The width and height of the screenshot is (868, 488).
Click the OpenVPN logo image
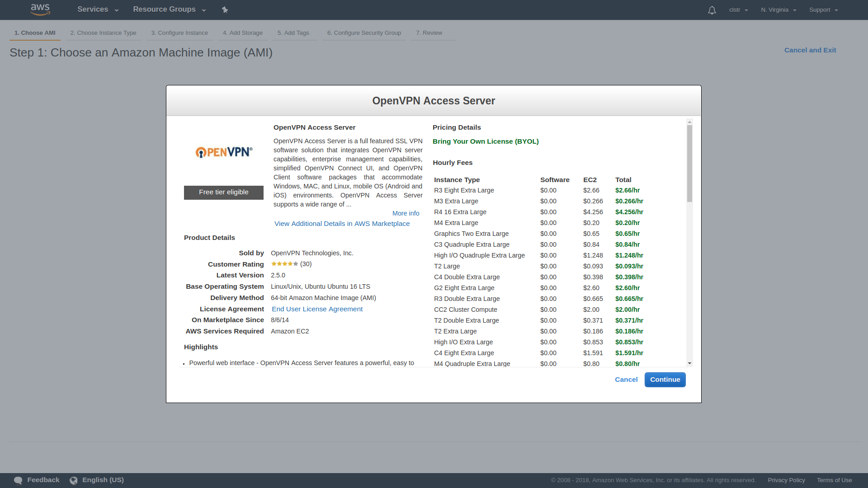tap(224, 152)
